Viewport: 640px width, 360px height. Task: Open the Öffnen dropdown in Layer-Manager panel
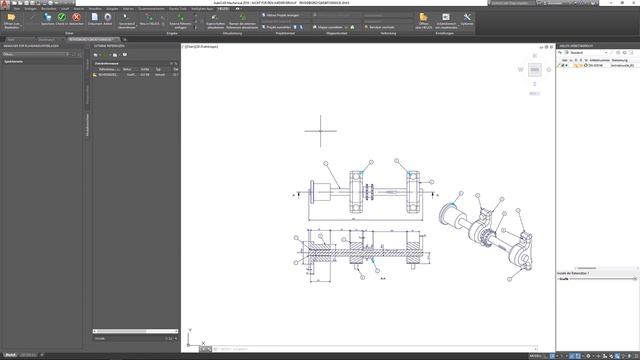(x=36, y=54)
